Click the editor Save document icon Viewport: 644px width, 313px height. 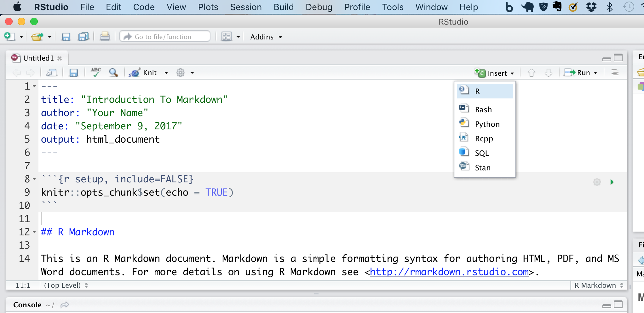click(x=73, y=73)
